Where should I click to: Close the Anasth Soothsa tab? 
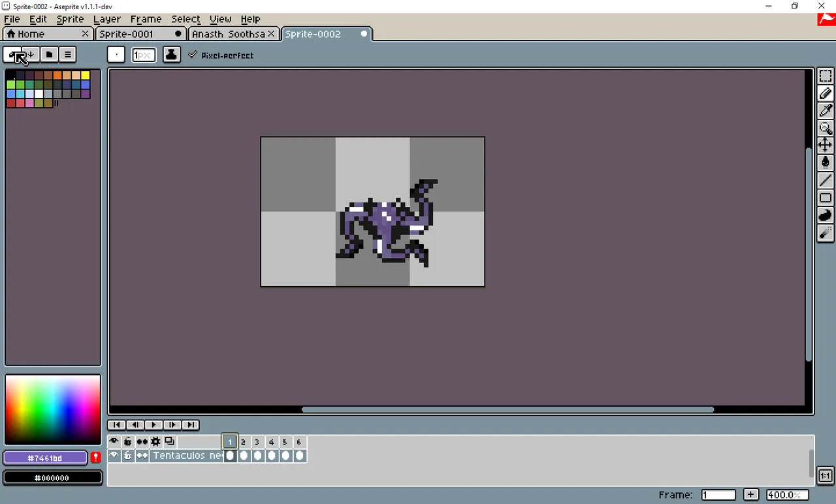272,34
